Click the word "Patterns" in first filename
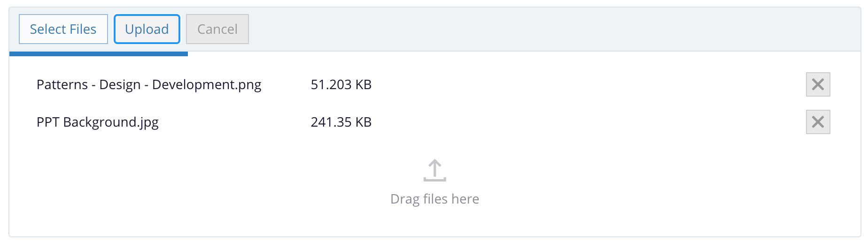 [62, 85]
